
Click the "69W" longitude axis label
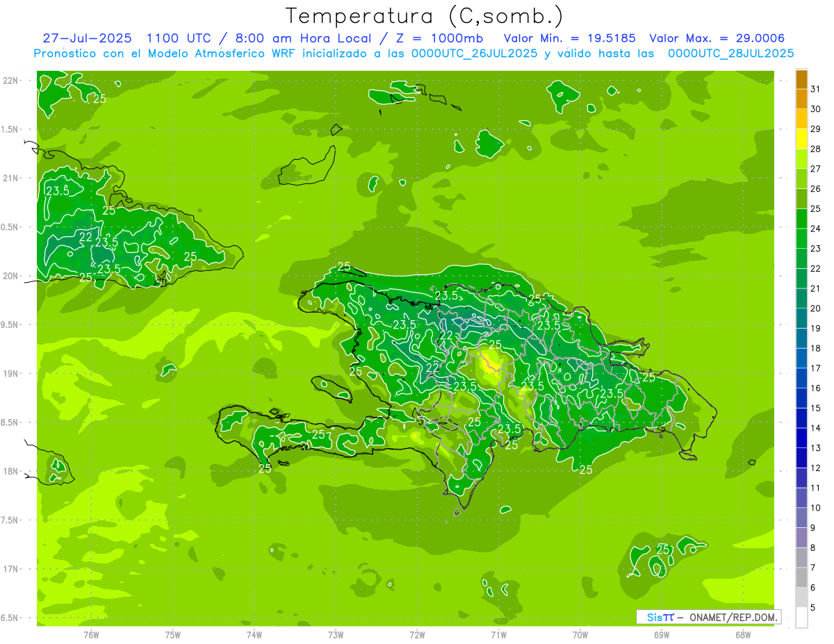click(x=662, y=635)
